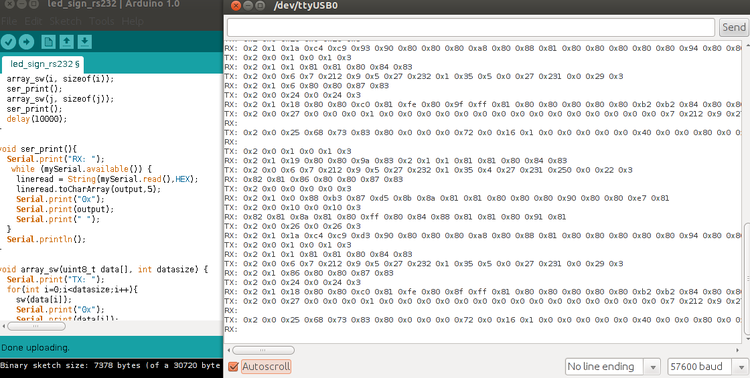750x378 pixels.
Task: Open the File menu in Arduino window
Action: [9, 22]
